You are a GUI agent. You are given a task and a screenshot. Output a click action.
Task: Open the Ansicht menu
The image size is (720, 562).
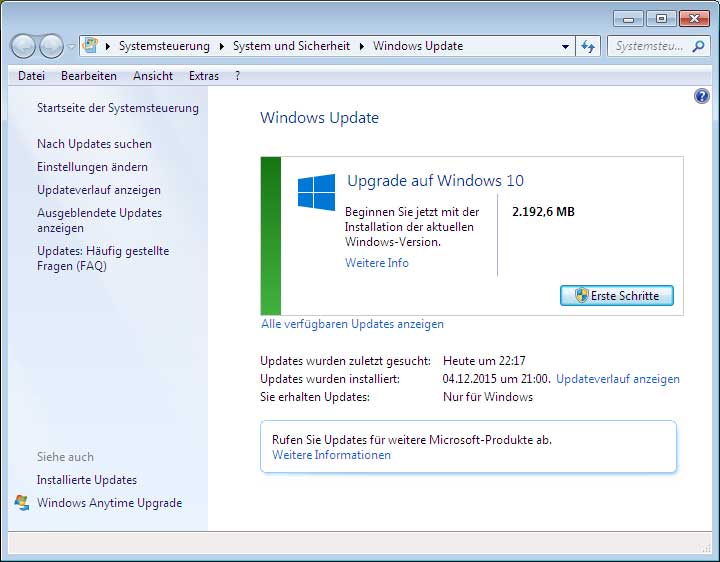pyautogui.click(x=153, y=76)
